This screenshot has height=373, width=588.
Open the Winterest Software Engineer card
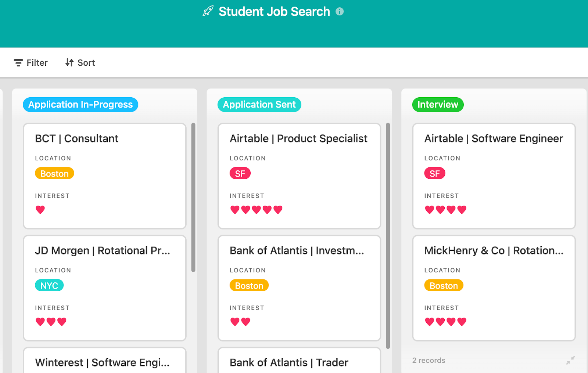click(x=105, y=361)
